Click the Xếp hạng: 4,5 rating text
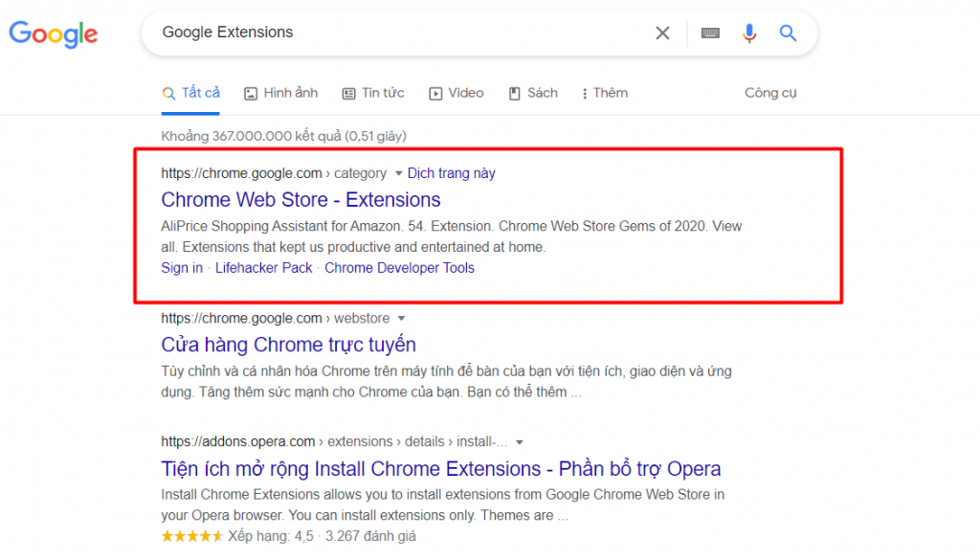Viewport: 980px width, 560px height. [x=271, y=536]
